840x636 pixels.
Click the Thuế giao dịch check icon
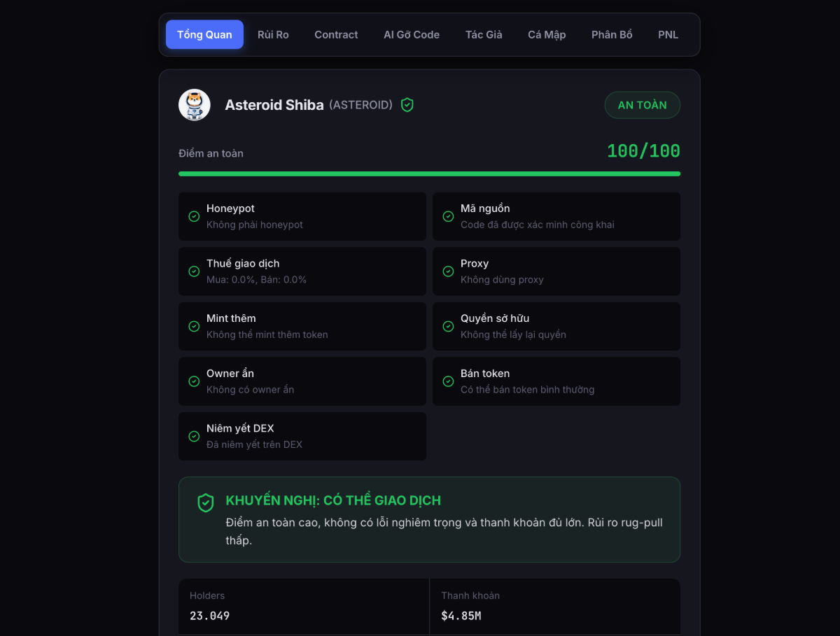point(194,271)
